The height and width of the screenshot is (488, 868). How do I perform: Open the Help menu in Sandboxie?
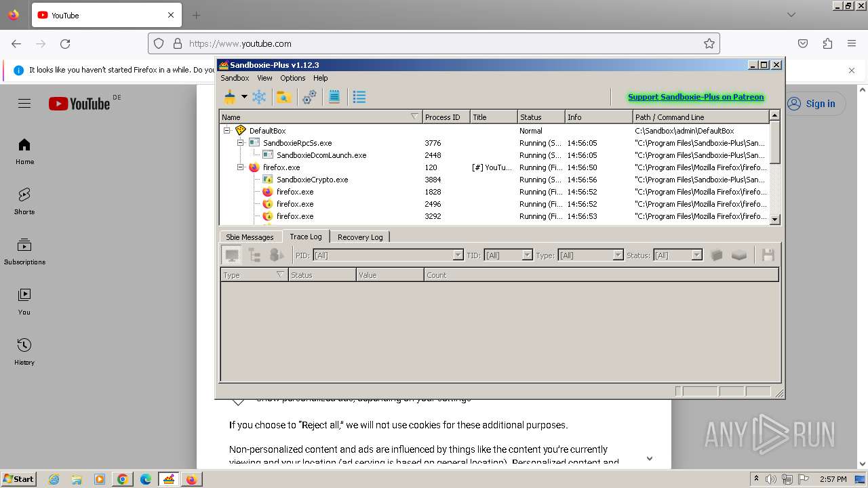(x=321, y=78)
